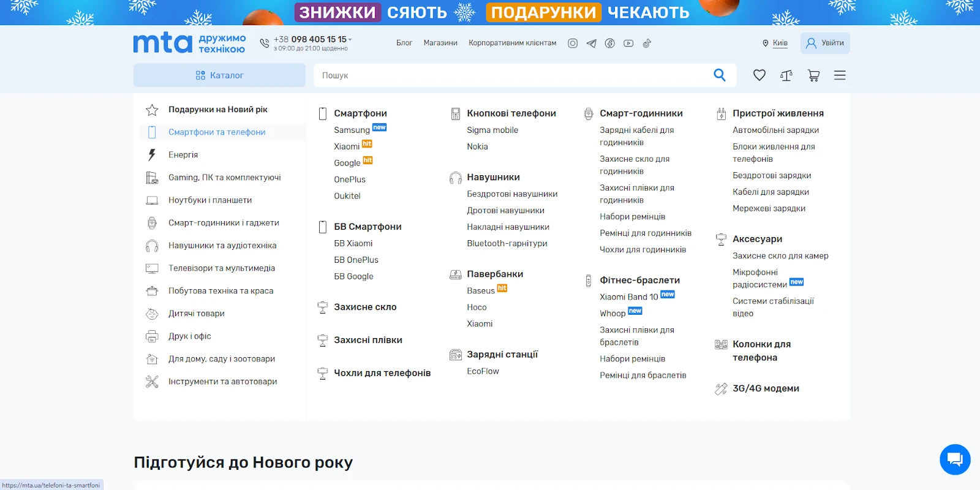Open the Baseus powerbanks link
980x490 pixels.
[481, 291]
